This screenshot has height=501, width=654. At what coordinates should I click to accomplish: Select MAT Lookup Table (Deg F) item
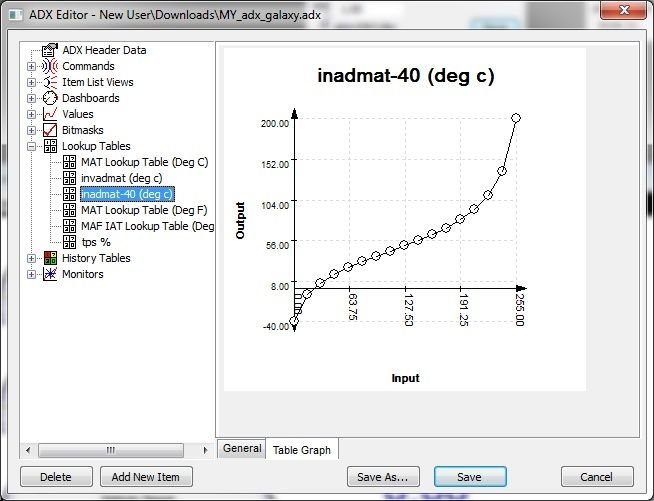(x=144, y=210)
